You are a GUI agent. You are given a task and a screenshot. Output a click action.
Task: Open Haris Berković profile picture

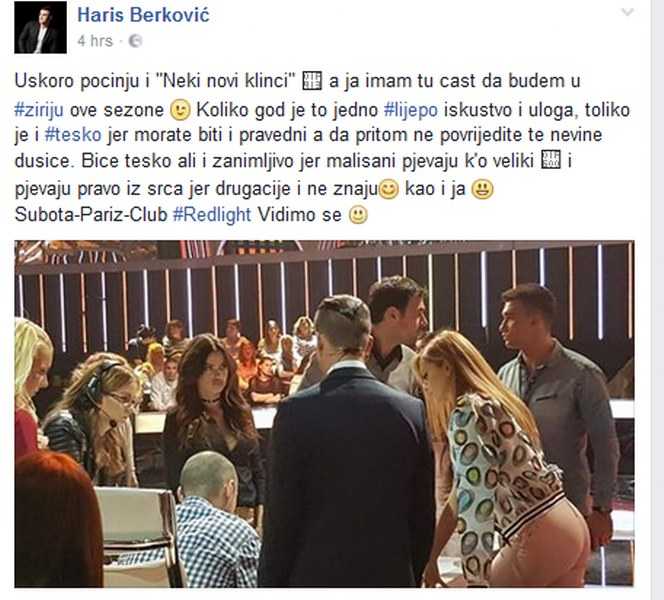click(40, 27)
